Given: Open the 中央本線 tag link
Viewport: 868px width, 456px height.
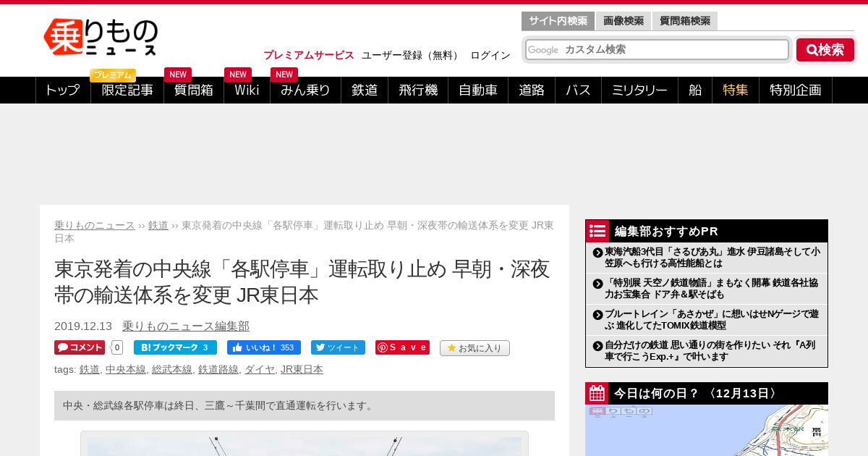Looking at the screenshot, I should [126, 369].
